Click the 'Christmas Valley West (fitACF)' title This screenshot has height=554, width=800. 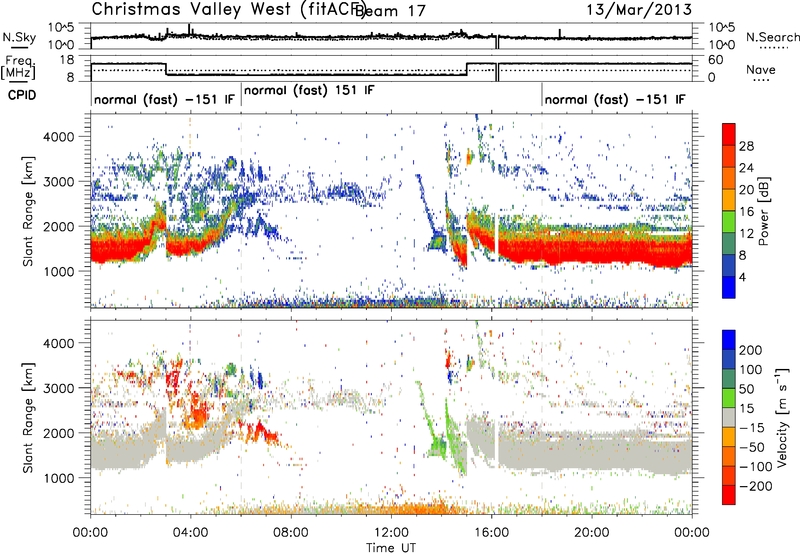(x=228, y=10)
